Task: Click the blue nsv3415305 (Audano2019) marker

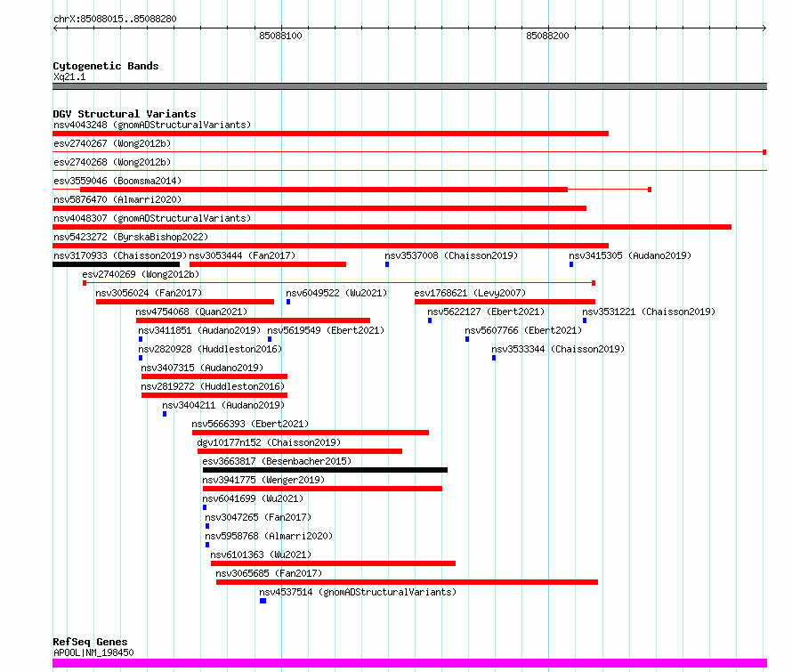Action: tap(571, 264)
